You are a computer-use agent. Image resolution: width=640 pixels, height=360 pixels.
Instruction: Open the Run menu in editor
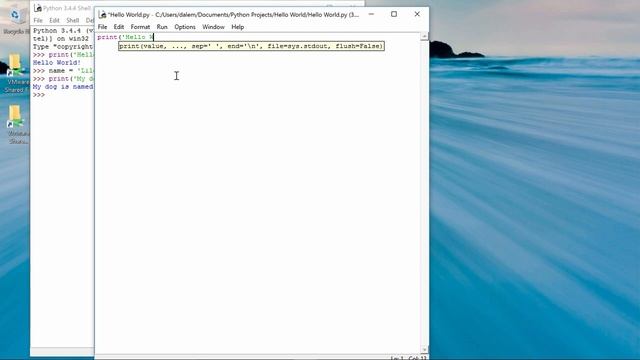click(x=162, y=27)
